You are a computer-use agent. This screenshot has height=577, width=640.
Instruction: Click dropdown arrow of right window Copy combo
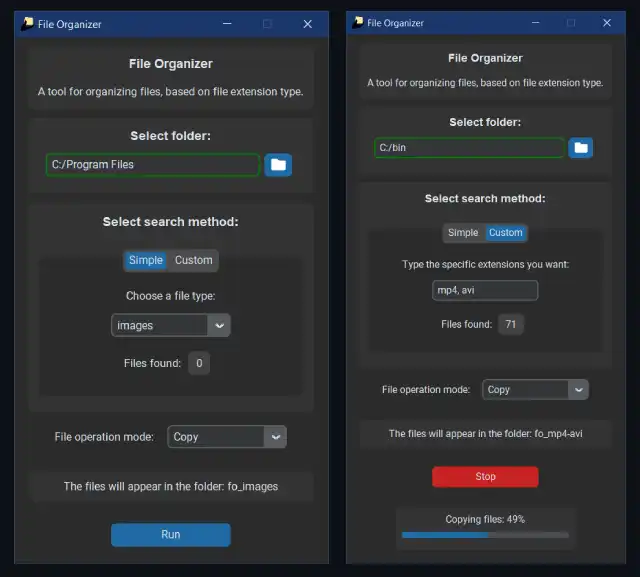point(578,390)
